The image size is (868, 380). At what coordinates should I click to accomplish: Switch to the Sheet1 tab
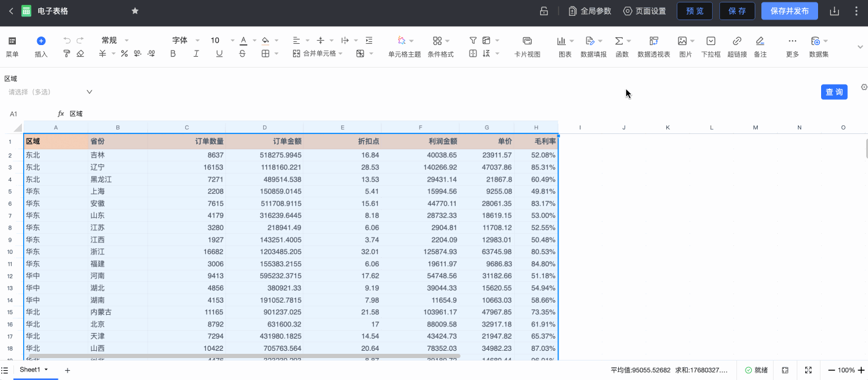pos(30,370)
